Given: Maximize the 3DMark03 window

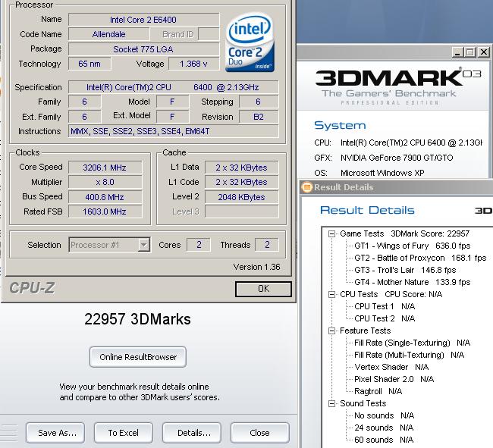Looking at the screenshot, I should click(x=470, y=52).
